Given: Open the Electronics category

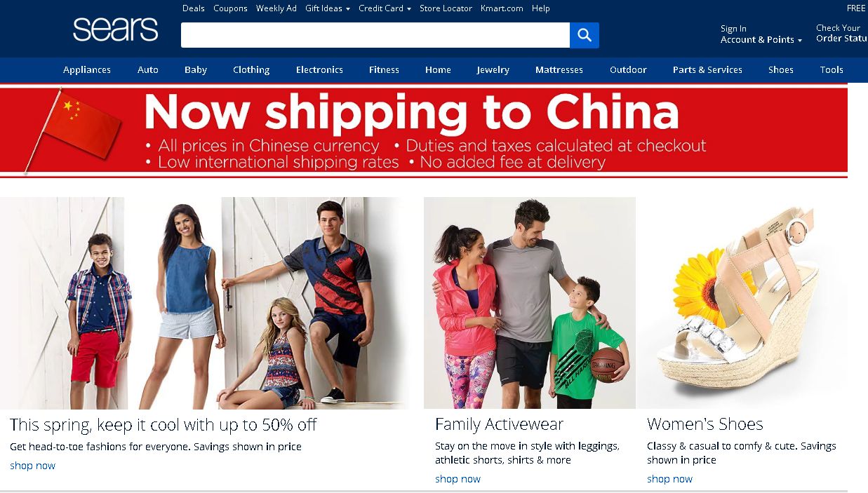Looking at the screenshot, I should tap(319, 70).
